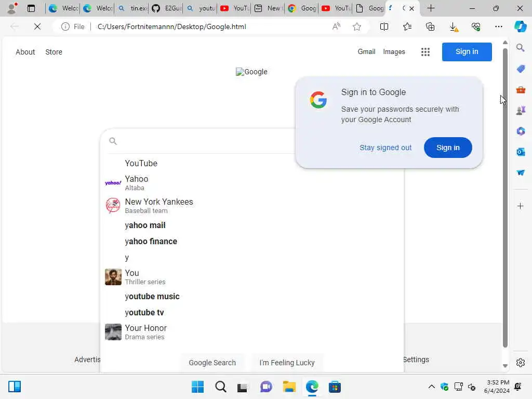Open sidebar Games chess icon
The image size is (532, 399).
click(x=521, y=110)
